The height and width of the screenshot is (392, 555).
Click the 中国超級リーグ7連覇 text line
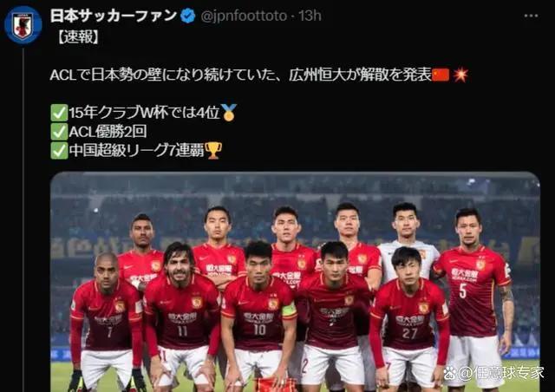[x=137, y=151]
